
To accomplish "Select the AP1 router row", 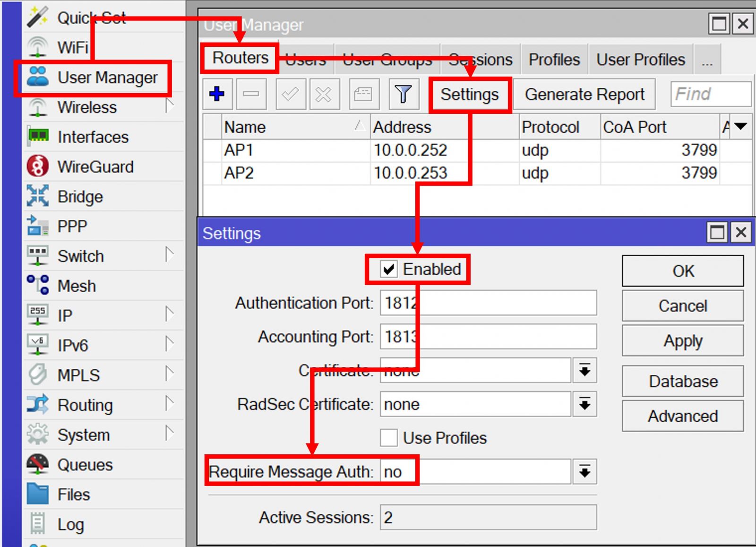I will click(293, 150).
